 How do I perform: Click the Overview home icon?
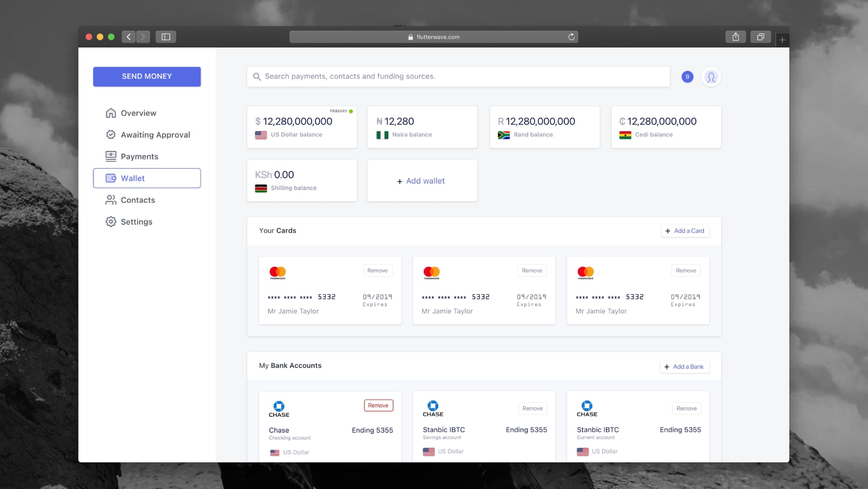(x=111, y=113)
